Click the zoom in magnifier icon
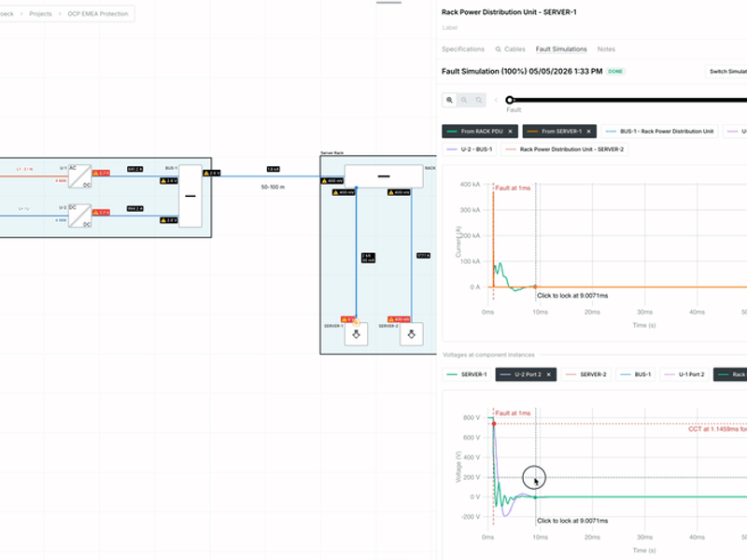 pos(449,100)
